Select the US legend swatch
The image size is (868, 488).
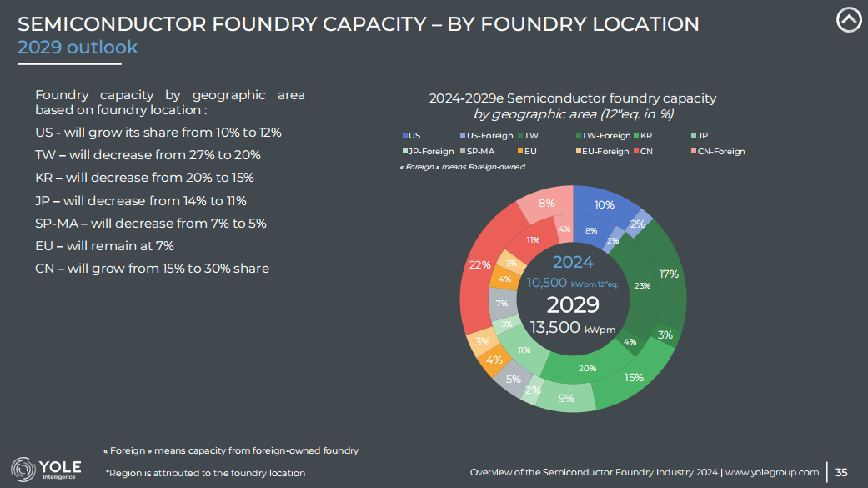click(x=405, y=136)
